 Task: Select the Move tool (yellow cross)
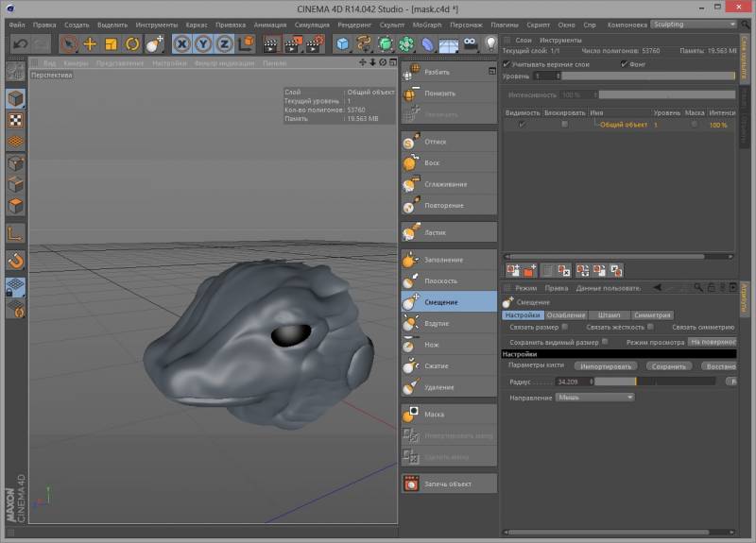pos(90,44)
